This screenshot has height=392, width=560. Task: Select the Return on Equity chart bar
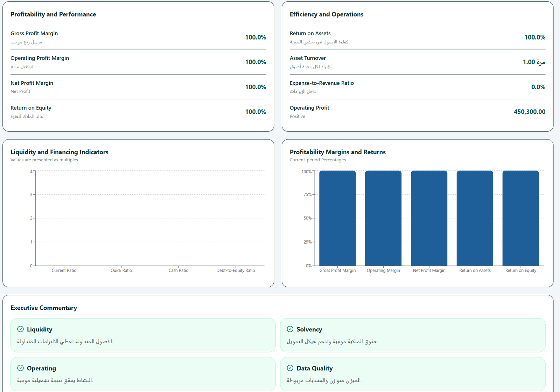coord(521,218)
